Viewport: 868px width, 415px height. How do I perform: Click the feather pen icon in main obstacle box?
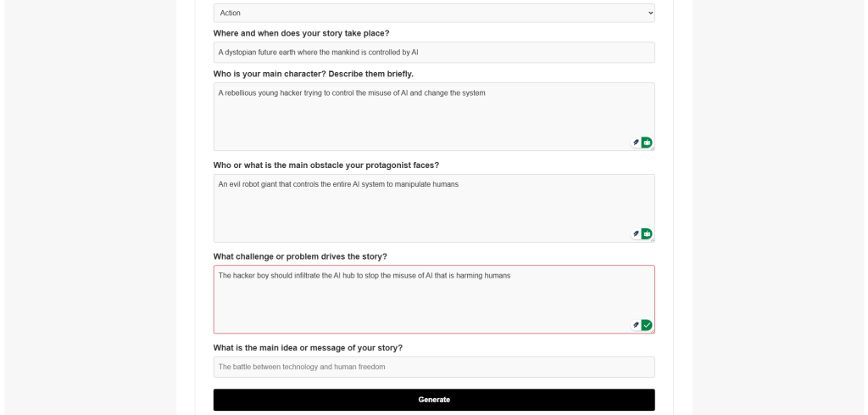click(x=636, y=233)
